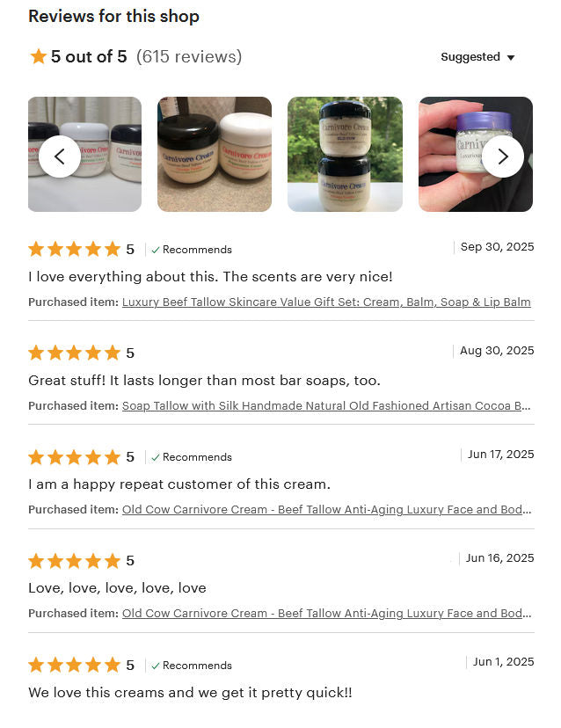Open photo of black and white-lidded cream jars
This screenshot has height=728, width=561.
pos(215,154)
